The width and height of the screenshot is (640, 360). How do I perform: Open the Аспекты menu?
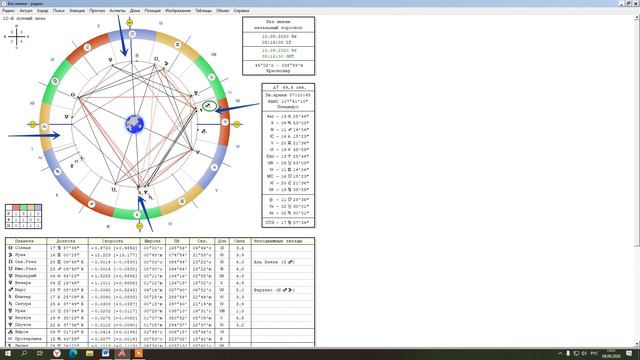118,11
